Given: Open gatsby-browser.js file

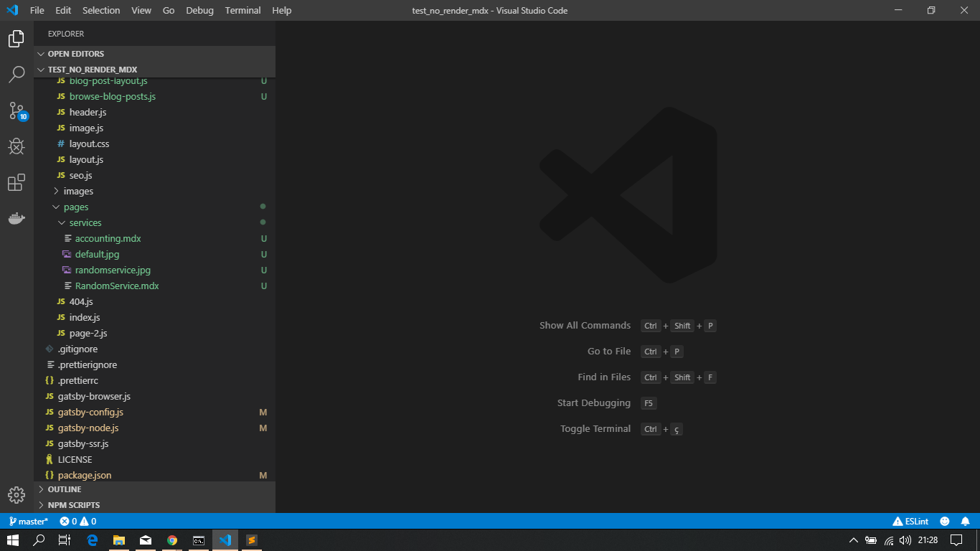Looking at the screenshot, I should [x=154, y=396].
